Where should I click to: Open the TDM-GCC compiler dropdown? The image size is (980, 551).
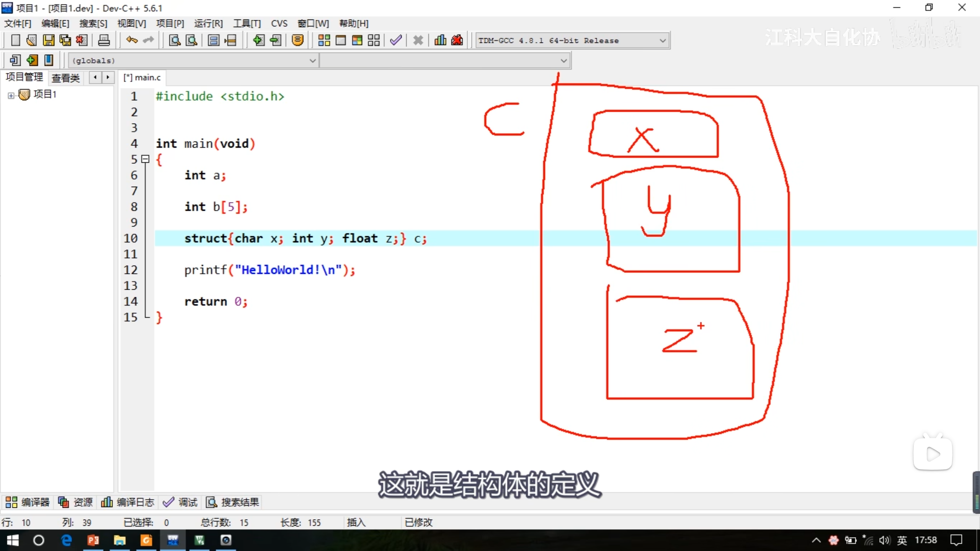pyautogui.click(x=663, y=40)
